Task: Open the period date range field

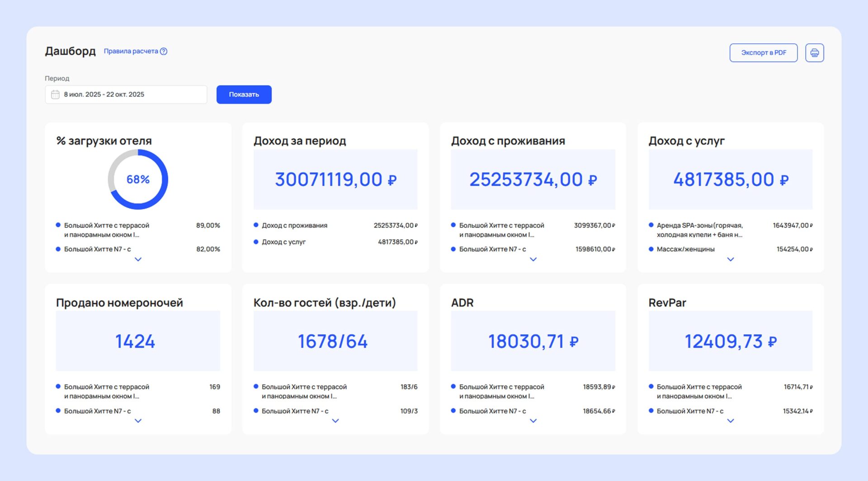Action: (126, 95)
